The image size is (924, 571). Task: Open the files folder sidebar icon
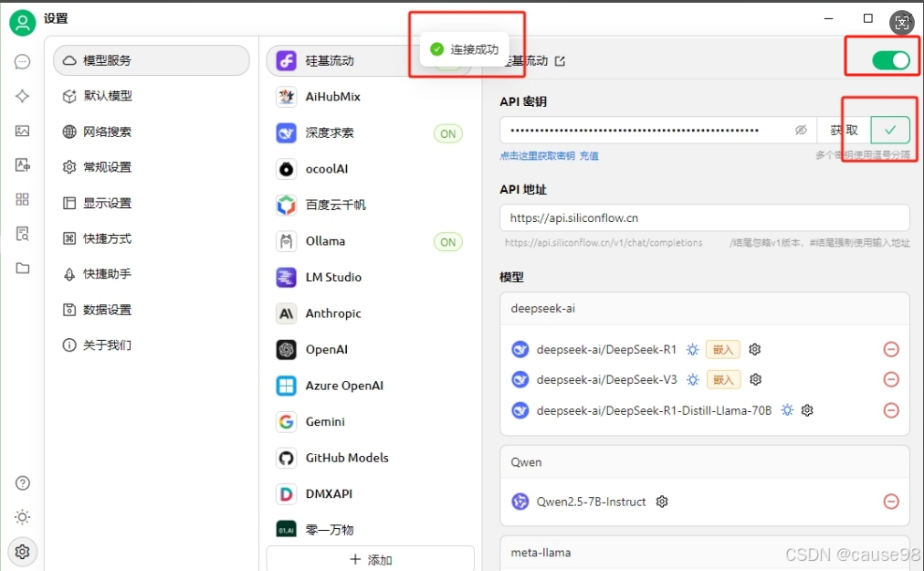23,269
